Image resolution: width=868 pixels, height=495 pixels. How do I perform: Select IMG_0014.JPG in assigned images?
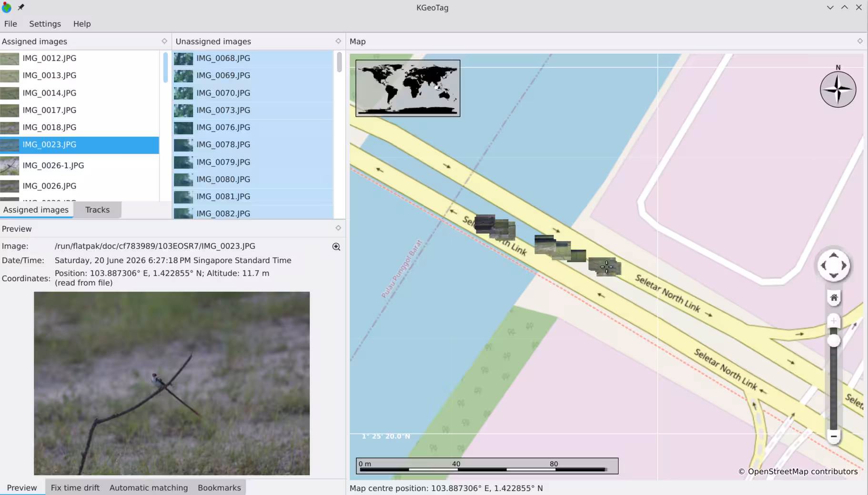point(80,93)
